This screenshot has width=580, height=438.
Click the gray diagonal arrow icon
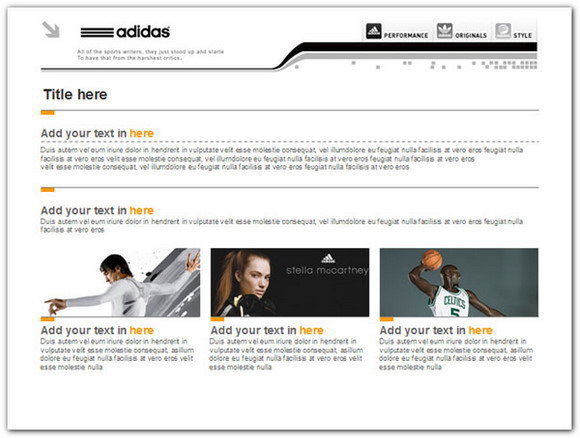51,30
